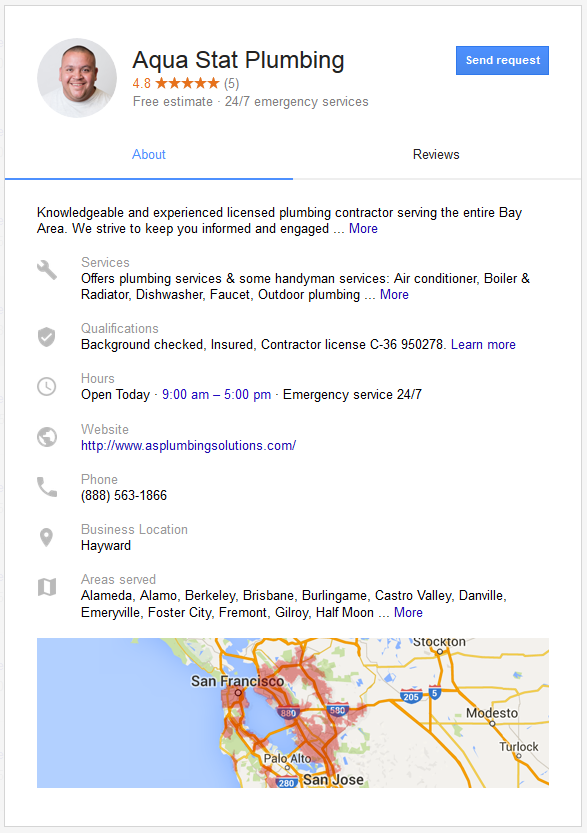This screenshot has height=833, width=587.
Task: Click the Bay Area service map
Action: [x=293, y=713]
